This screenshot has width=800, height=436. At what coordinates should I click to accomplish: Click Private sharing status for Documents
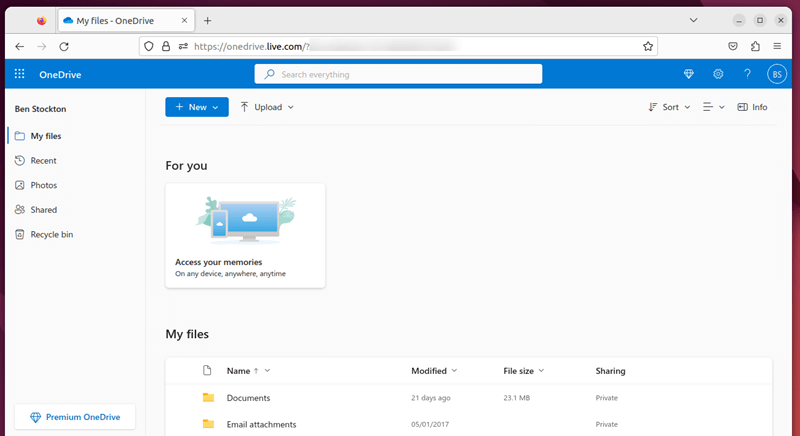pyautogui.click(x=607, y=398)
